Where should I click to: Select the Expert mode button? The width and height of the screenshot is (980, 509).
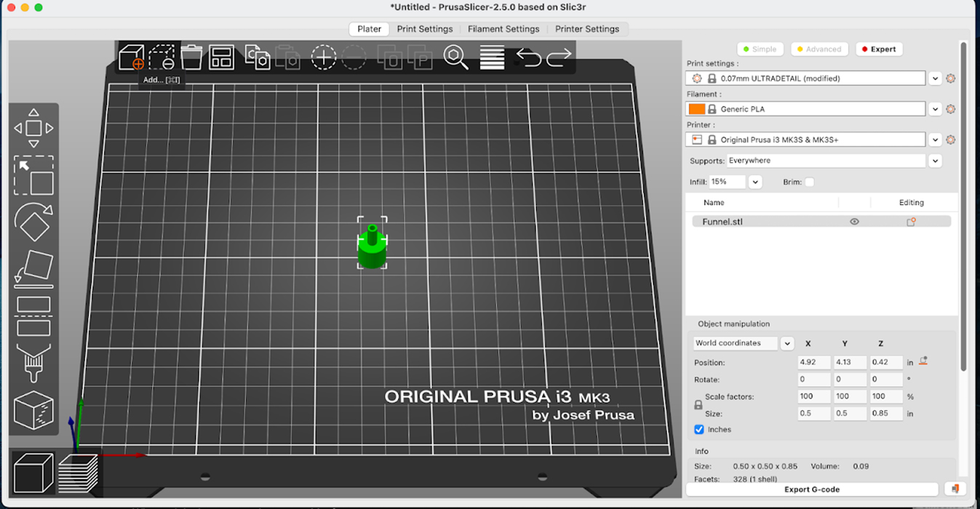(879, 49)
